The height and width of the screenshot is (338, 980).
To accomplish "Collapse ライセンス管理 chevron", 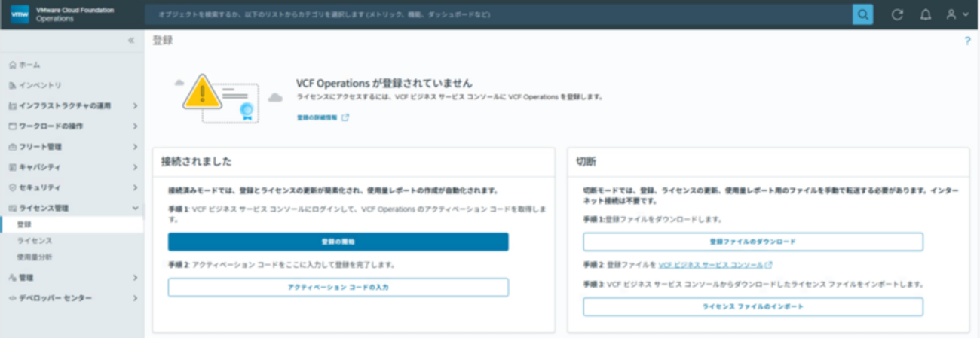I will coord(134,208).
